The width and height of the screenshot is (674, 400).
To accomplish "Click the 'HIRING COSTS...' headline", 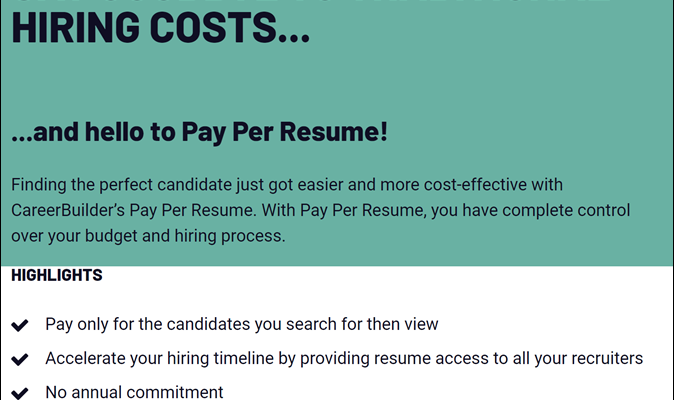I will (160, 26).
